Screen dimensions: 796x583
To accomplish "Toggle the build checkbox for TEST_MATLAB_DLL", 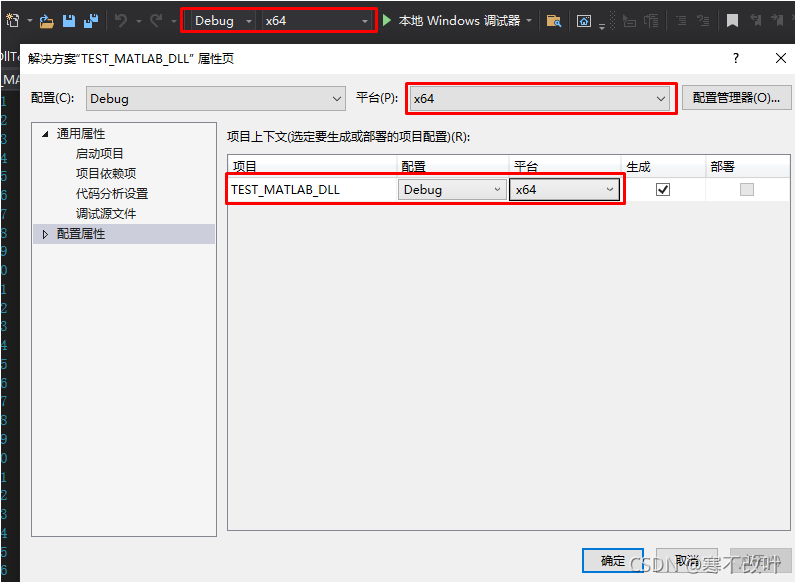I will tap(663, 189).
